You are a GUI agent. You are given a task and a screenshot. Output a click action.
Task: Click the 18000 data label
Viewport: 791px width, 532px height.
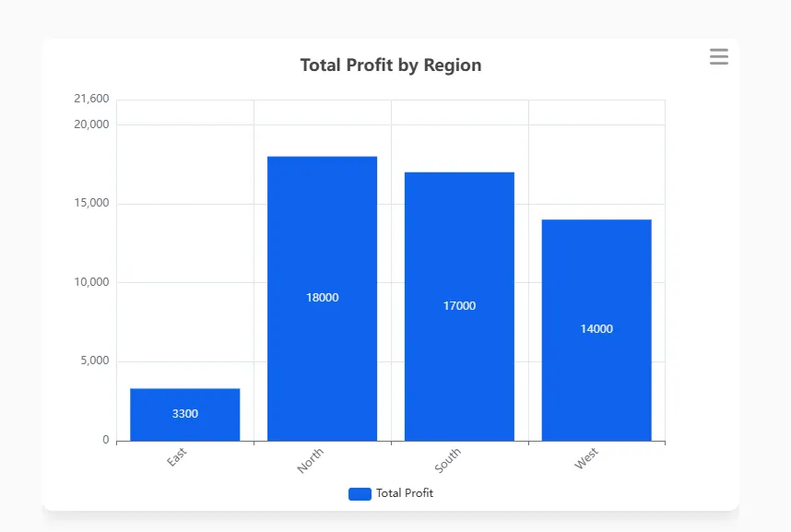[322, 298]
